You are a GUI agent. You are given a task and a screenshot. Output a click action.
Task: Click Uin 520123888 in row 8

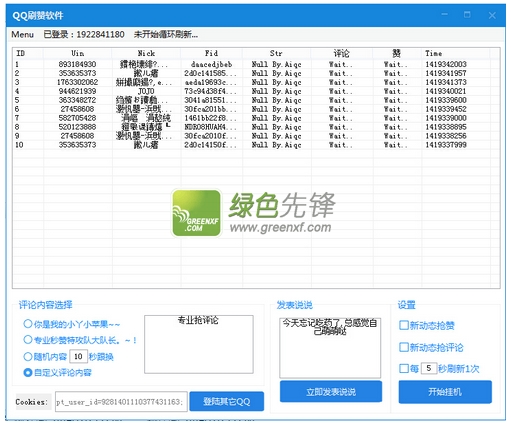coord(77,127)
